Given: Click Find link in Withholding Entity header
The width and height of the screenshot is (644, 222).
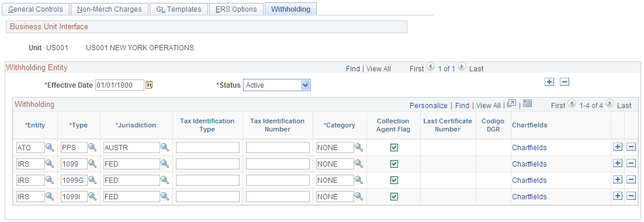Looking at the screenshot, I should click(x=353, y=68).
